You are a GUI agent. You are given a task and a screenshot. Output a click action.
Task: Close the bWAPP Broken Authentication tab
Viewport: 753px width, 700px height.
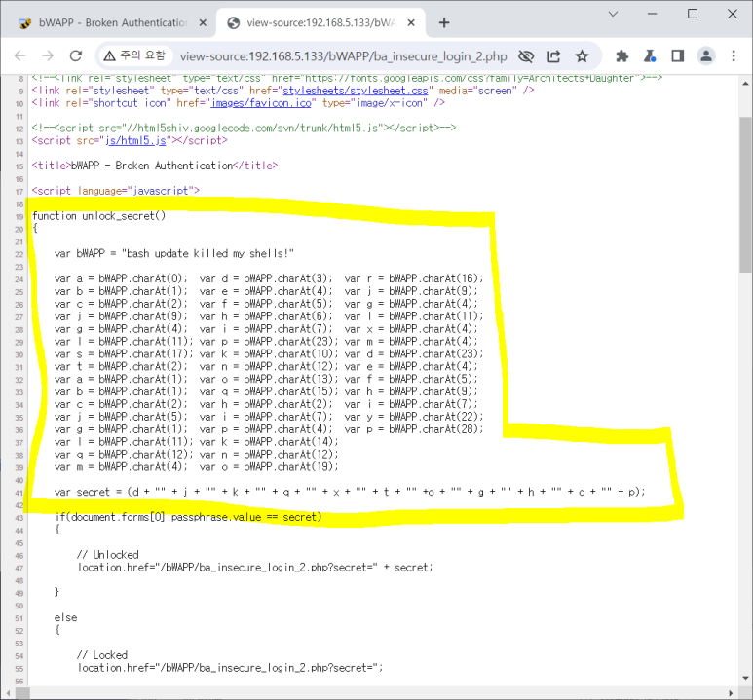(204, 22)
